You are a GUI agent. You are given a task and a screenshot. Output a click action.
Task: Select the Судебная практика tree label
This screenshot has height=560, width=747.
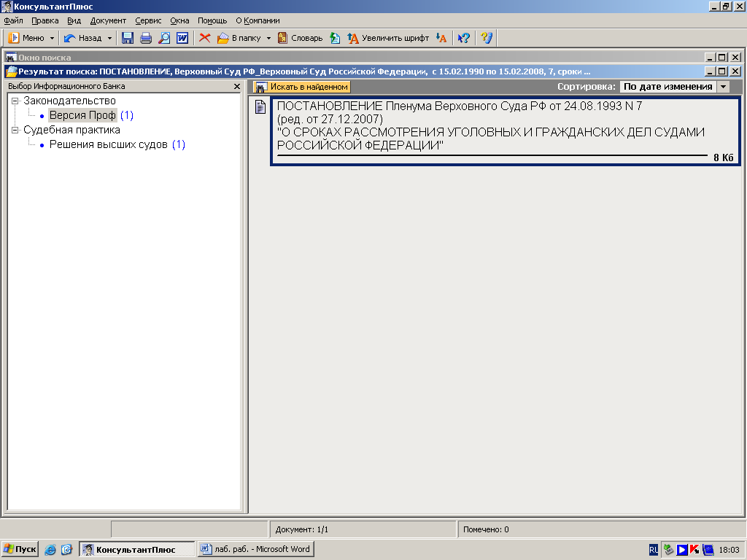click(72, 130)
